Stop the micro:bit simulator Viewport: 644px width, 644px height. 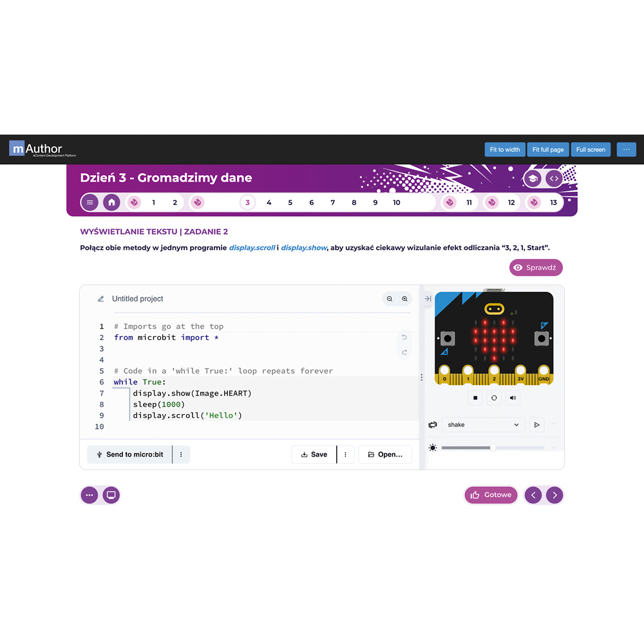click(x=475, y=397)
